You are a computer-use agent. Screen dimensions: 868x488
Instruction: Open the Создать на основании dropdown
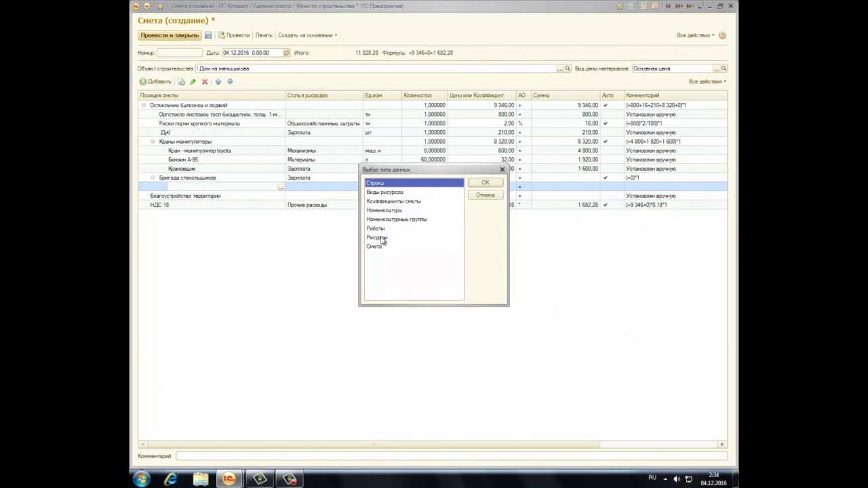(307, 35)
